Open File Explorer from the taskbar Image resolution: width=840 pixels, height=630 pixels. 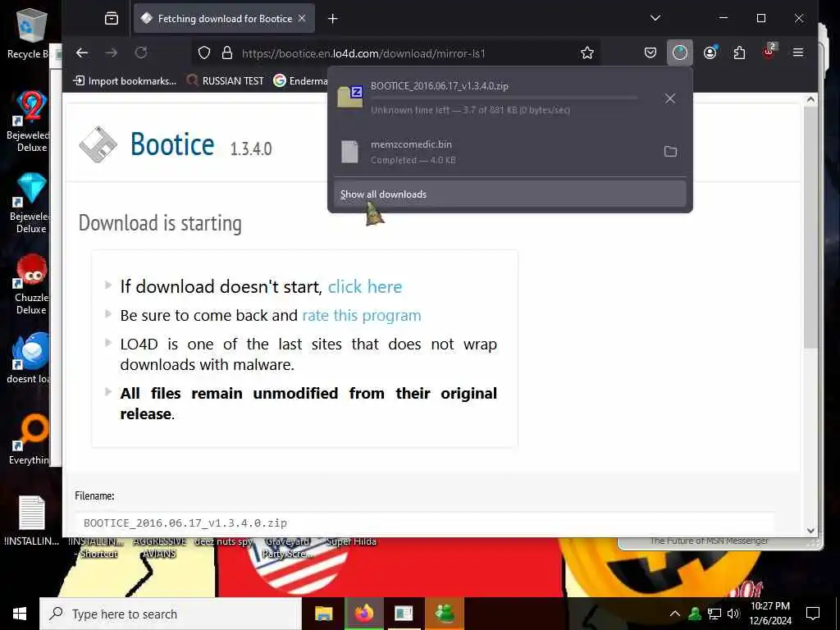click(323, 614)
